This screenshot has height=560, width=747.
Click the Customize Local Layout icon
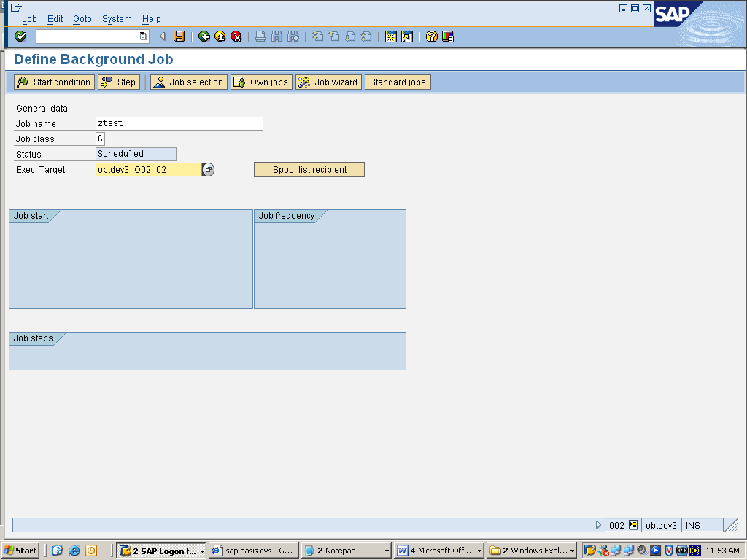tap(447, 36)
